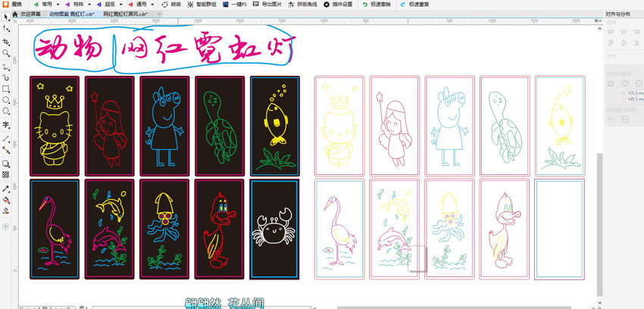The height and width of the screenshot is (309, 644).
Task: Select the Interactive Fill bucket tool
Action: [x=6, y=200]
